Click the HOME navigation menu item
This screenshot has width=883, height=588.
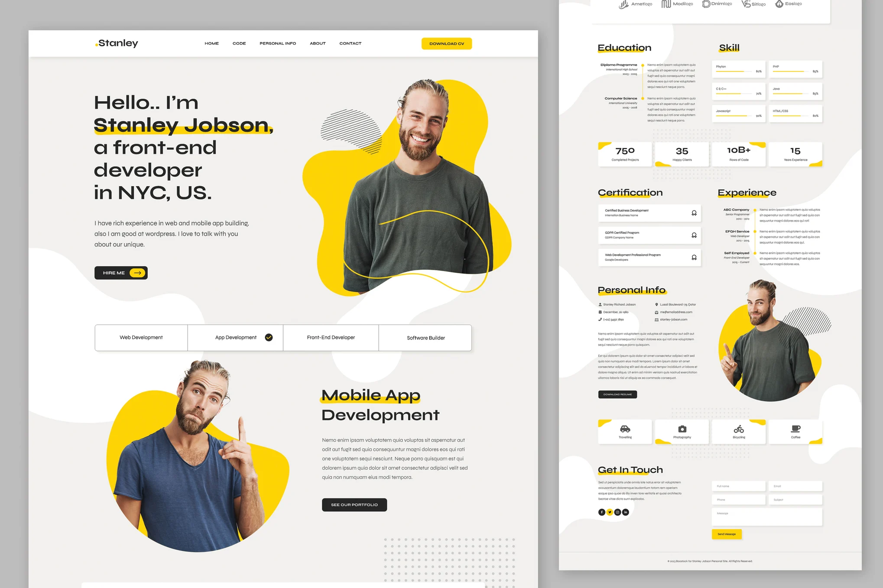tap(211, 43)
